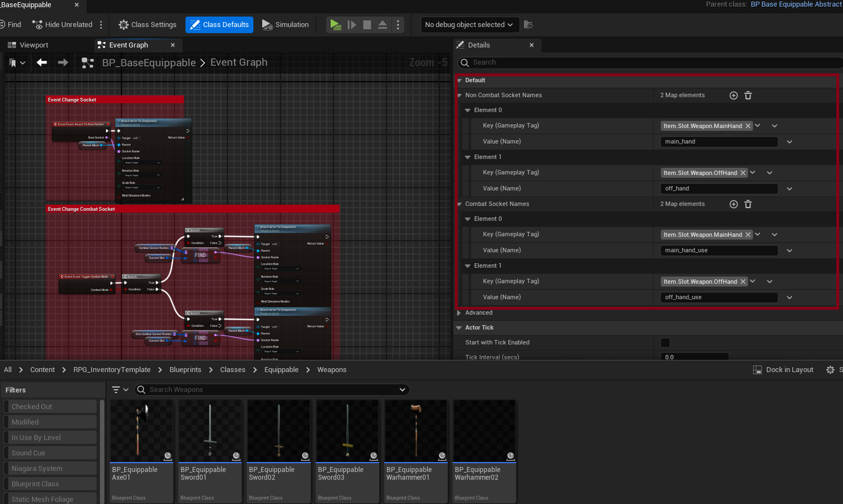Open the debug object selection dropdown

(469, 25)
